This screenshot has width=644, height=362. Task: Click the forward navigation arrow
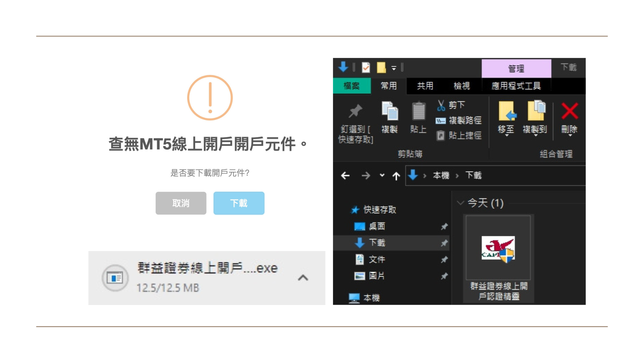[366, 175]
